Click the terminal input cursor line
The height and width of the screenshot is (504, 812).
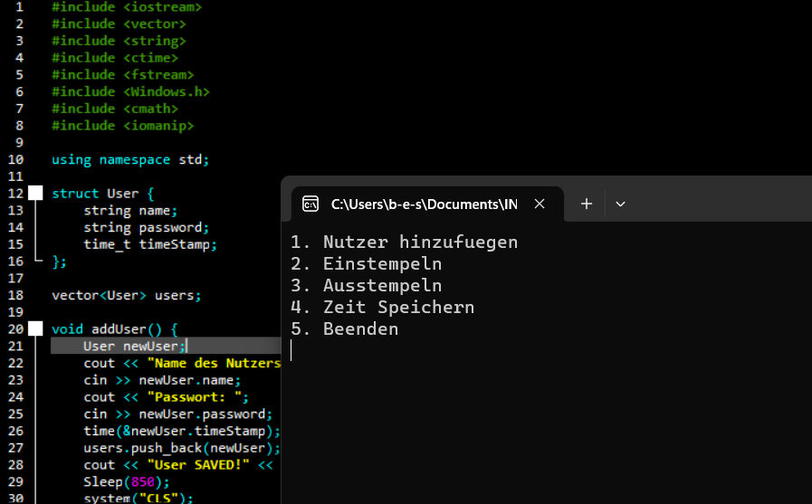291,350
